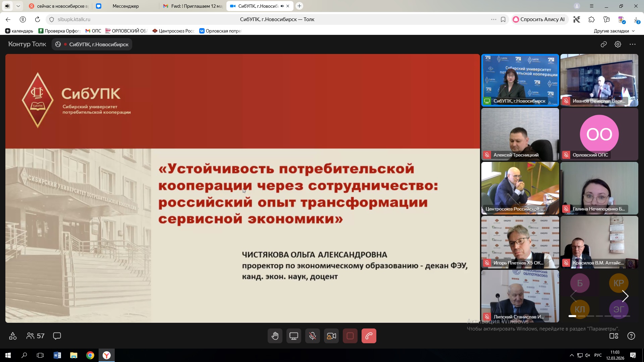
Task: Open participants list showing 57
Action: pyautogui.click(x=35, y=336)
